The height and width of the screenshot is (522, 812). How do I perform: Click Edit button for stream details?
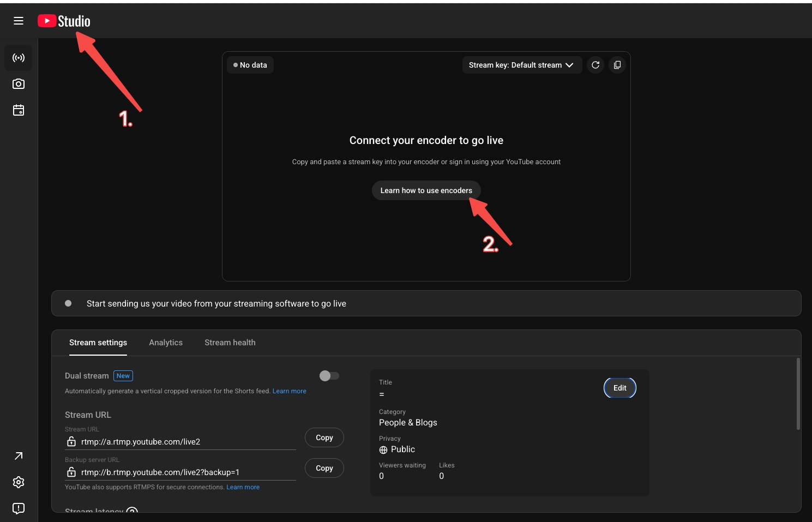coord(620,388)
